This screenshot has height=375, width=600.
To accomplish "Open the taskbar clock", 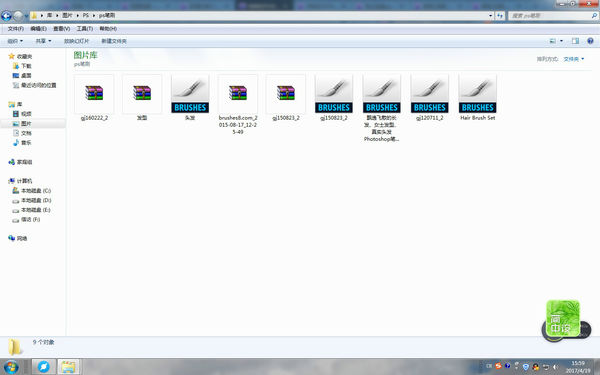I will [x=578, y=367].
